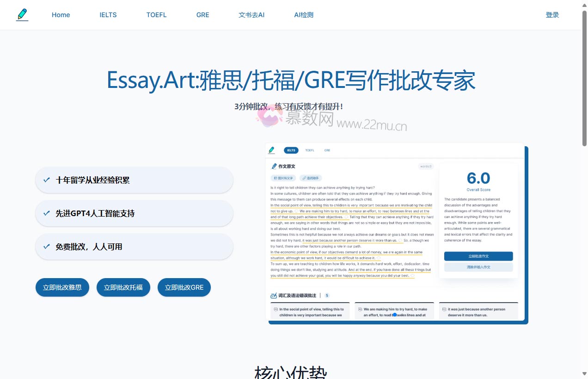Click the pencil logo in the top navigation bar
This screenshot has width=588, height=379.
click(22, 14)
